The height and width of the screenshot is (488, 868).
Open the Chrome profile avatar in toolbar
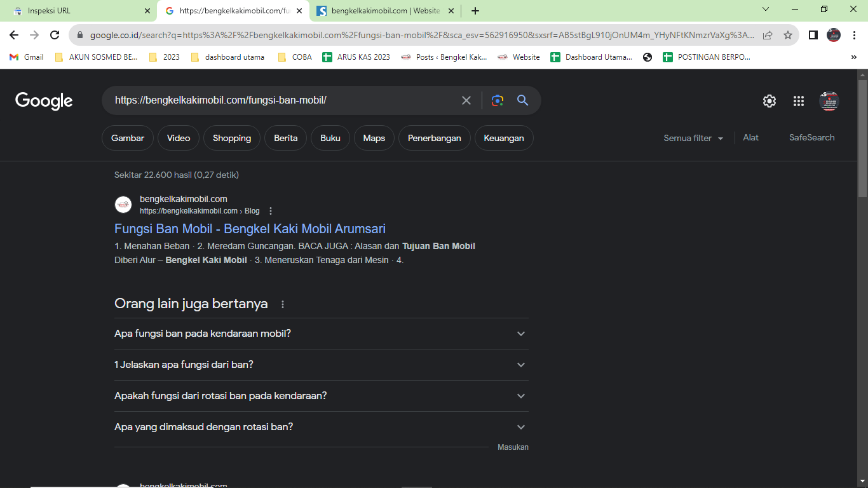tap(834, 35)
